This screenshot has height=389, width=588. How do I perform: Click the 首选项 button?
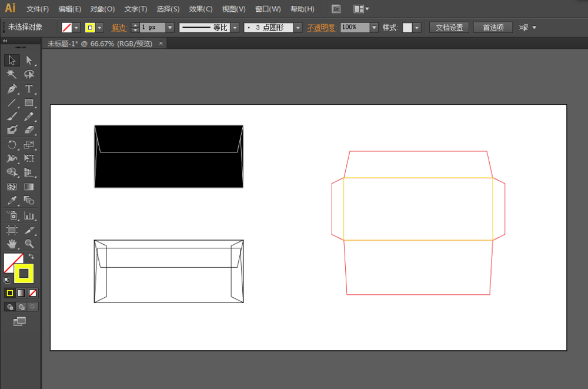(493, 28)
